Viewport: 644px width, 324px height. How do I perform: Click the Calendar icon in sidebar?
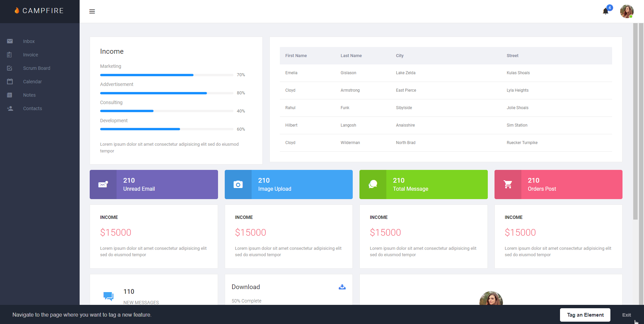point(10,81)
